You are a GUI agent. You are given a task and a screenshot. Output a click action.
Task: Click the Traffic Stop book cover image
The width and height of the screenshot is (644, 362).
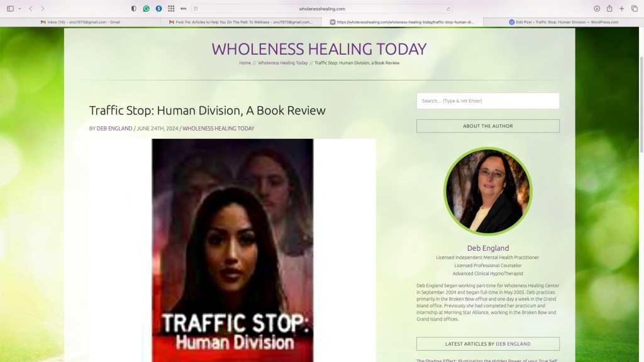tap(233, 250)
